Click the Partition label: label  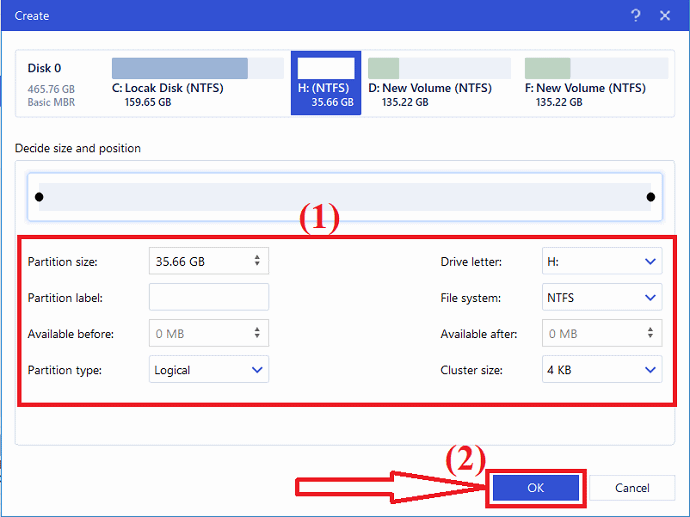(65, 298)
